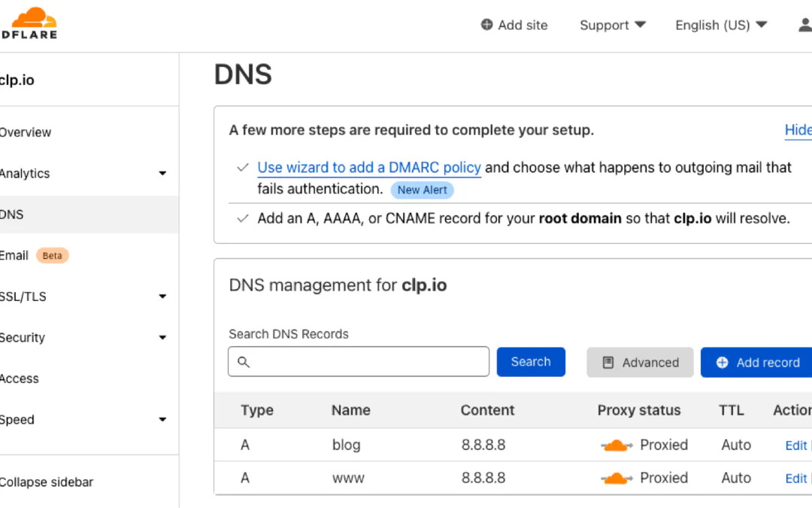
Task: Open Access in the sidebar
Action: pos(19,379)
